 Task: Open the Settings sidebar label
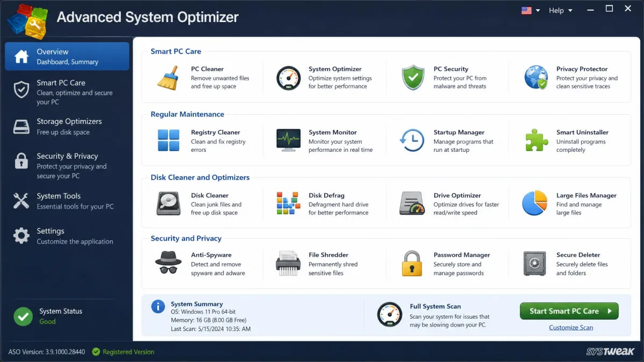[x=50, y=231]
